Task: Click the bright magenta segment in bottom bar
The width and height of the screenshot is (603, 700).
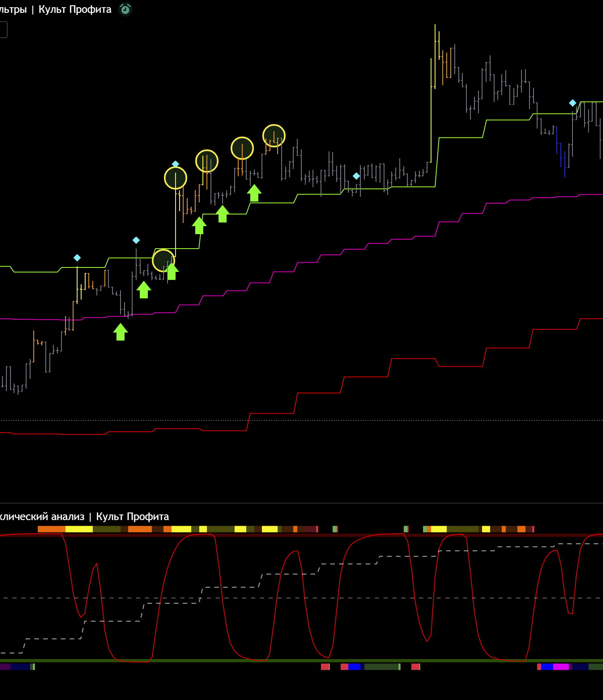Action: [561, 667]
